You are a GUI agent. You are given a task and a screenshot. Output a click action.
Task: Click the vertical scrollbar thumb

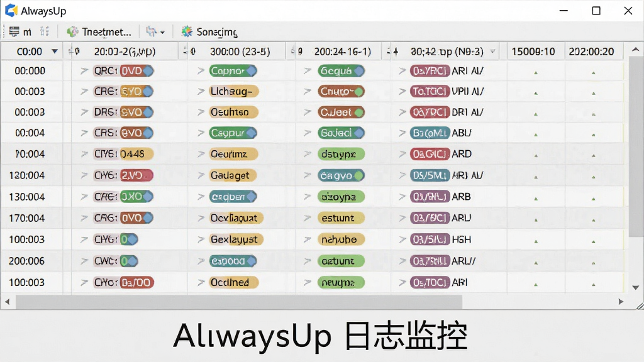[635, 146]
